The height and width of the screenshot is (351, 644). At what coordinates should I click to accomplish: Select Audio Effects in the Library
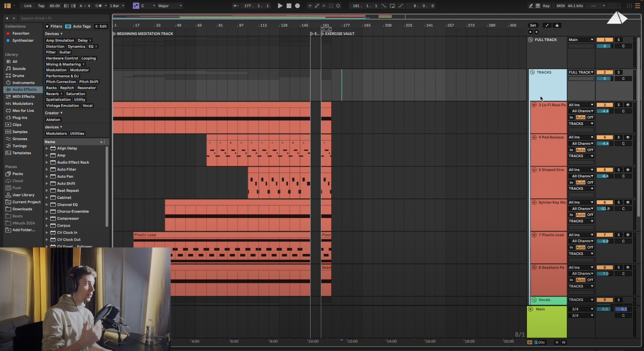click(x=24, y=90)
